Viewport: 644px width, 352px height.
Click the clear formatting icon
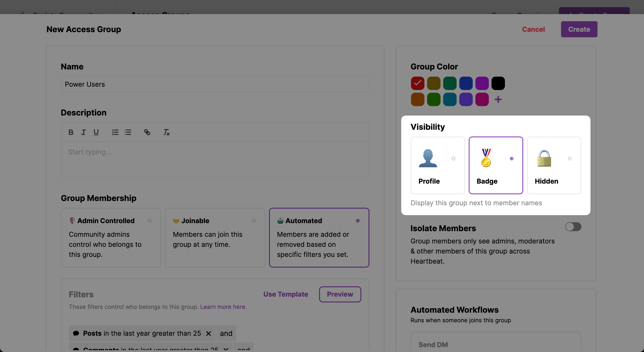click(166, 132)
